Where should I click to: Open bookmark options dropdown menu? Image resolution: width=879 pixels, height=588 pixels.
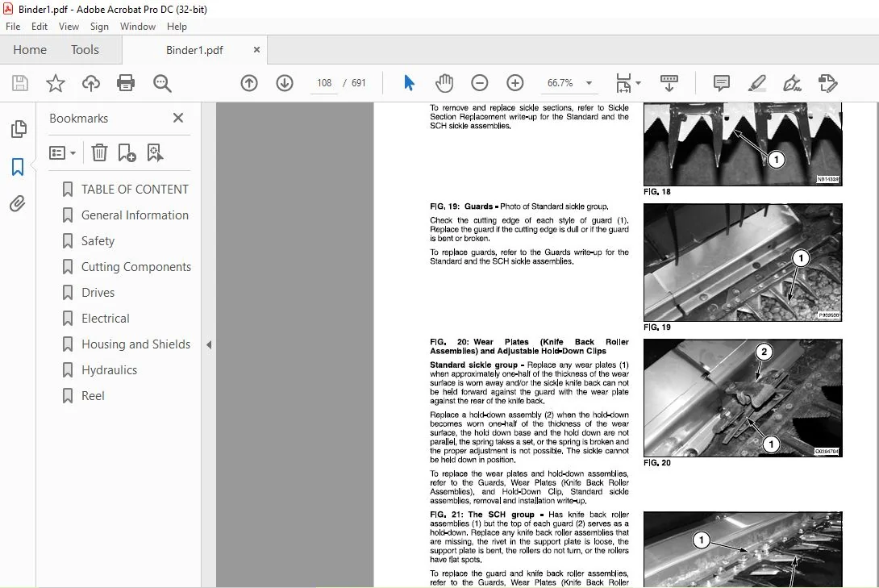[62, 152]
